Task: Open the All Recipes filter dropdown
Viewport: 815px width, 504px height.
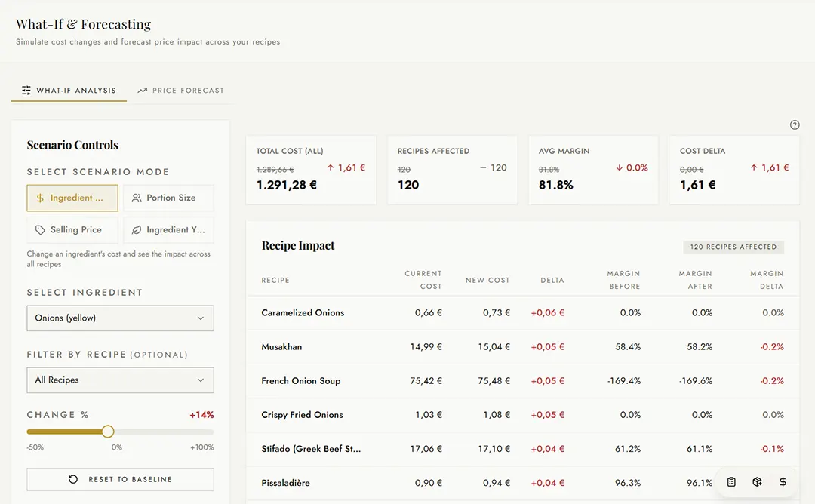Action: (120, 380)
